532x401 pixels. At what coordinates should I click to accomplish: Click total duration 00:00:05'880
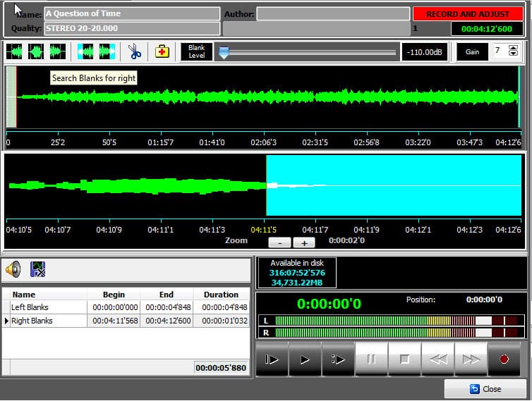(x=221, y=368)
